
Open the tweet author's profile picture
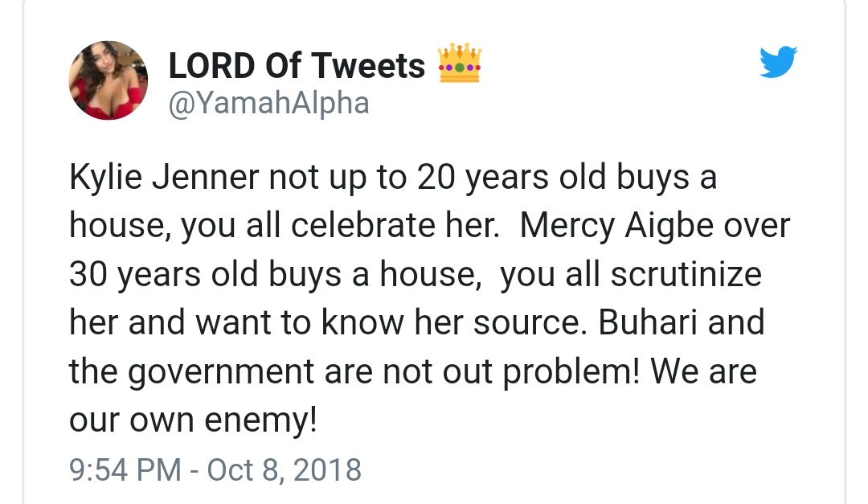pos(108,80)
